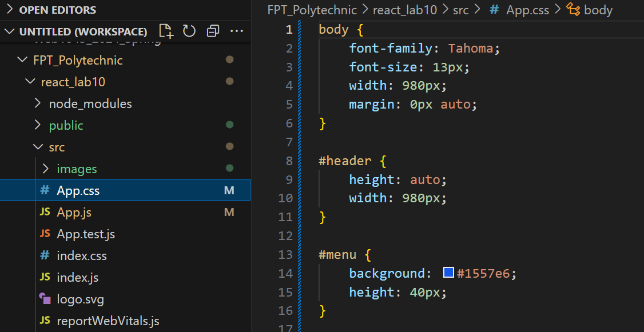This screenshot has width=644, height=332.
Task: Refresh the explorer with the refresh icon
Action: point(189,31)
